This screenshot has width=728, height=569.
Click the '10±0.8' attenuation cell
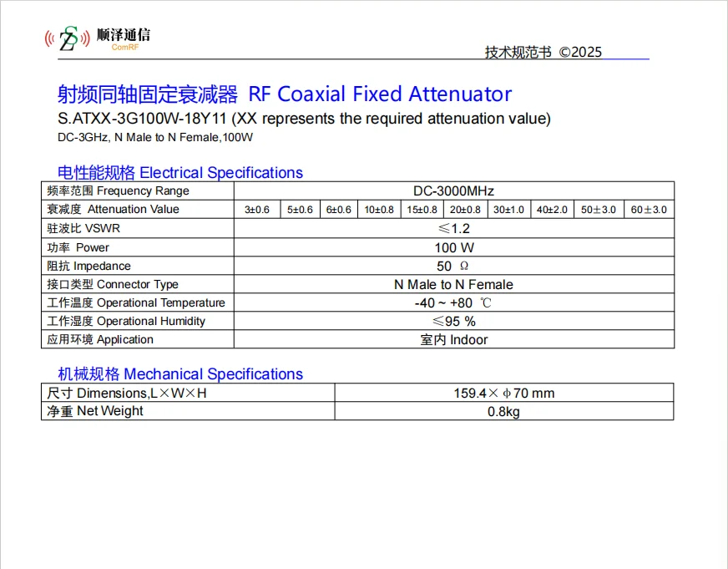click(379, 210)
